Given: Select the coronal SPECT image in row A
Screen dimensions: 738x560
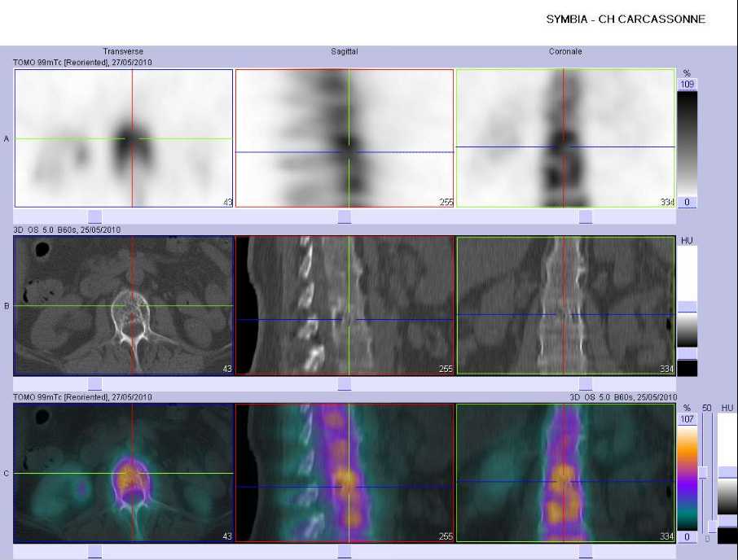Looking at the screenshot, I should [x=566, y=138].
